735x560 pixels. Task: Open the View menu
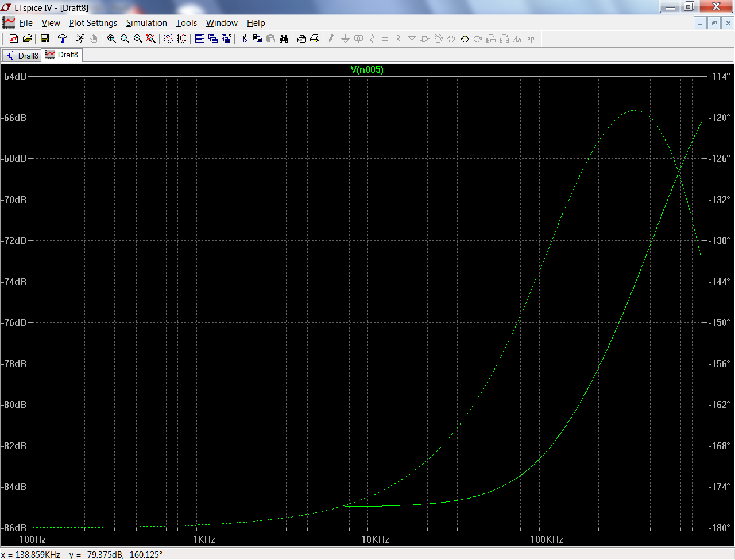coord(51,23)
